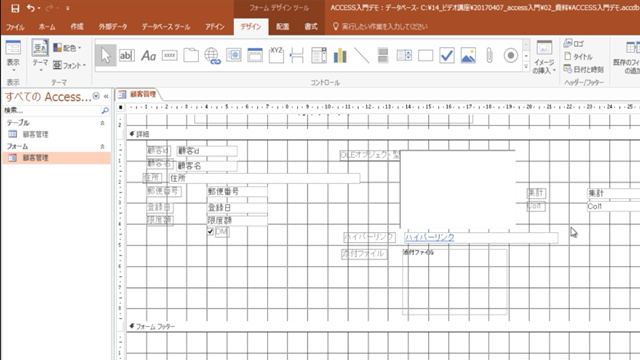Collapse the テーブル group in navigation pane

click(x=102, y=123)
